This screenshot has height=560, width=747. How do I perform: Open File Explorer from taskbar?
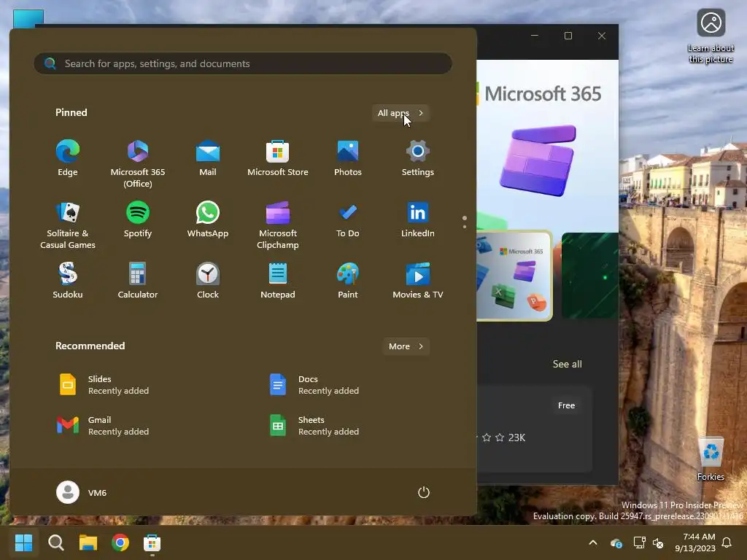[88, 542]
